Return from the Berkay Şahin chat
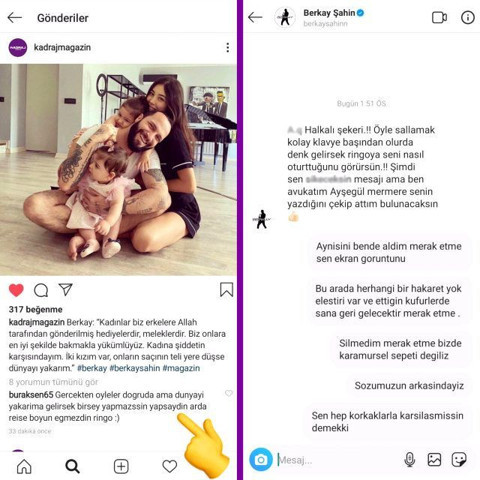This screenshot has height=480, width=480. 255,17
